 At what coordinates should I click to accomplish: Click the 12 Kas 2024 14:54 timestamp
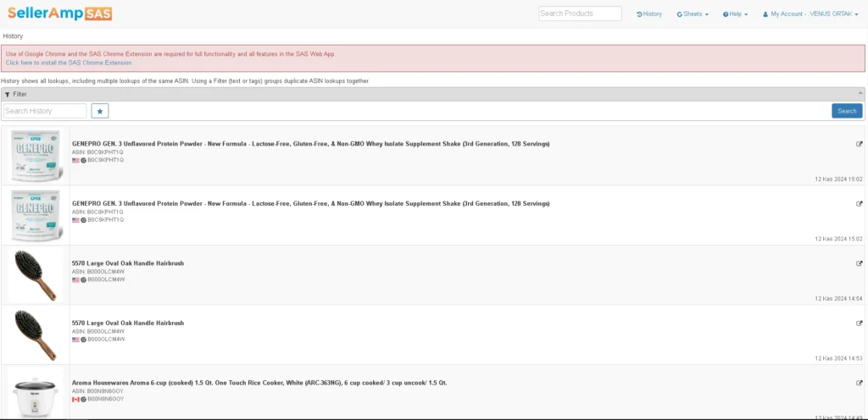pyautogui.click(x=838, y=298)
